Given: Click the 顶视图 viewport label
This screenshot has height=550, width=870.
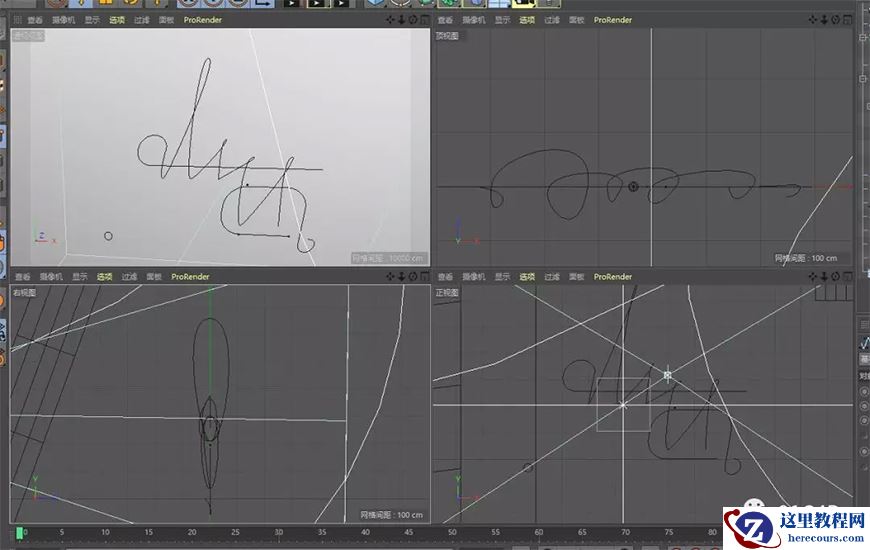Looking at the screenshot, I should (x=447, y=36).
